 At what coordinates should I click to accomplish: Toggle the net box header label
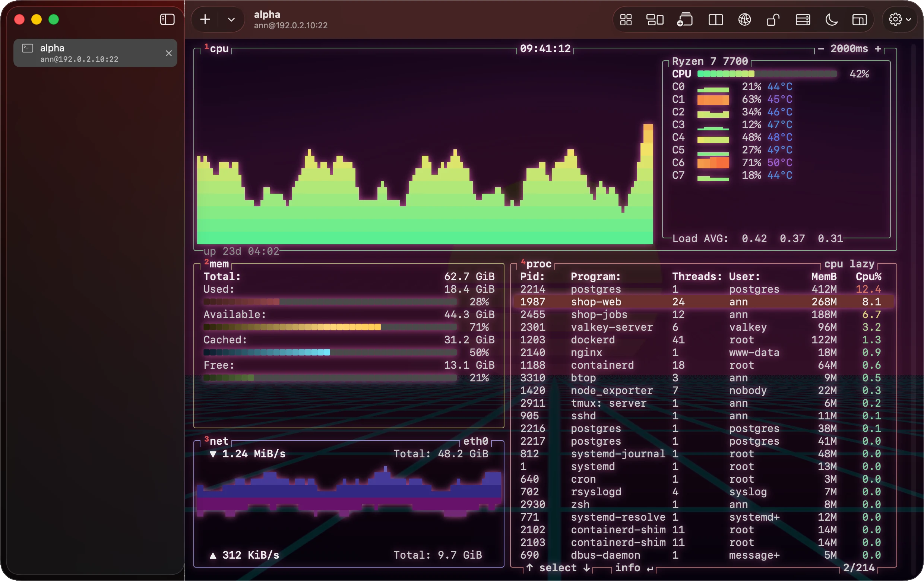[216, 441]
